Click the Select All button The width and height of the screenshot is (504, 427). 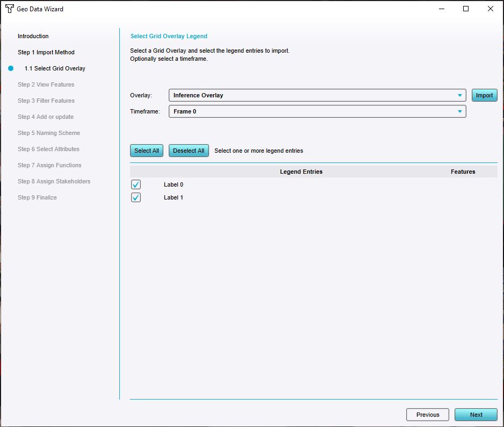(x=147, y=151)
